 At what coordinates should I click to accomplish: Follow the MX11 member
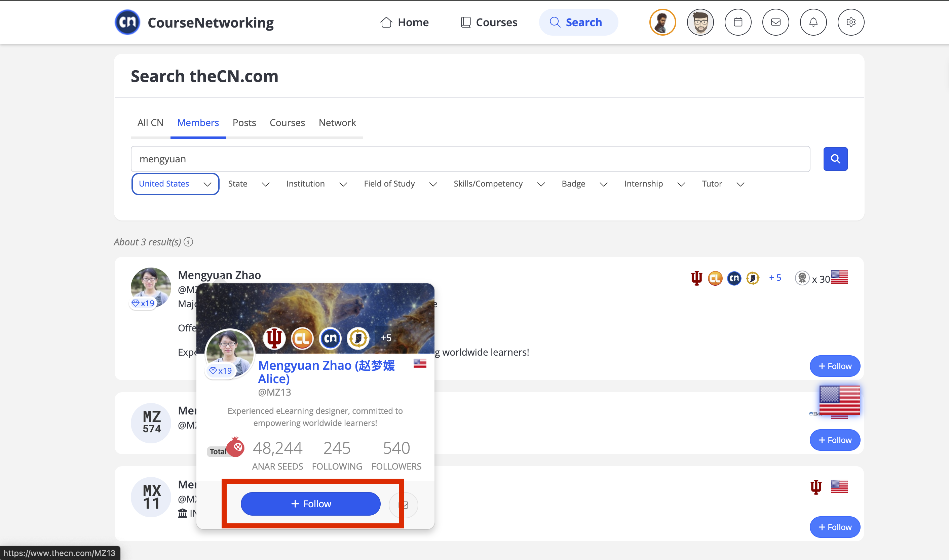click(835, 527)
